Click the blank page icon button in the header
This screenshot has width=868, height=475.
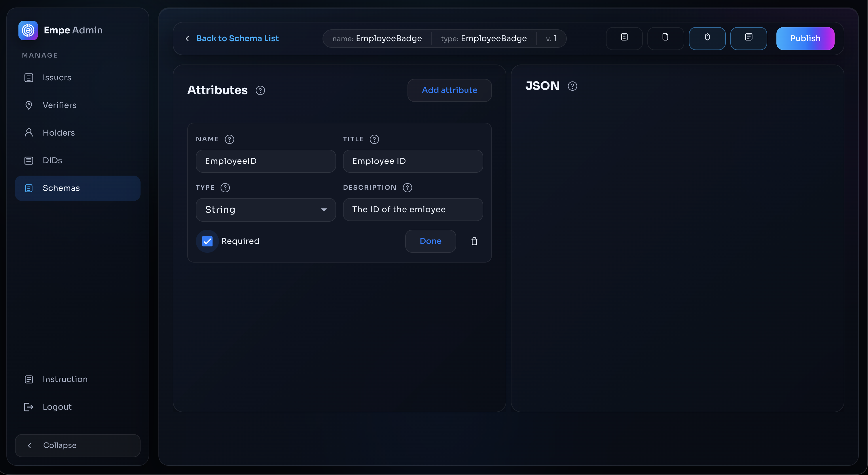(666, 38)
